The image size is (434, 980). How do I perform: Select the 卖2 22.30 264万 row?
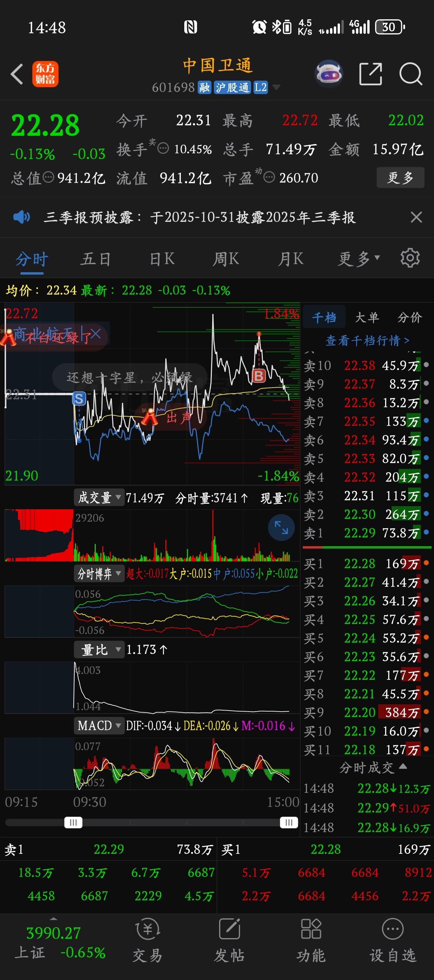367,514
